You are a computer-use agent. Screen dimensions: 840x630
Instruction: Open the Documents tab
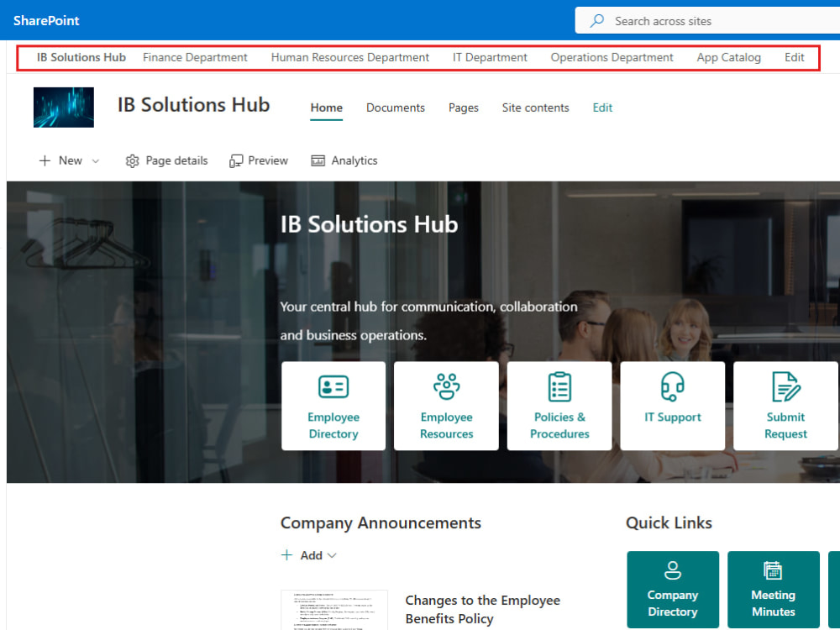pyautogui.click(x=396, y=108)
